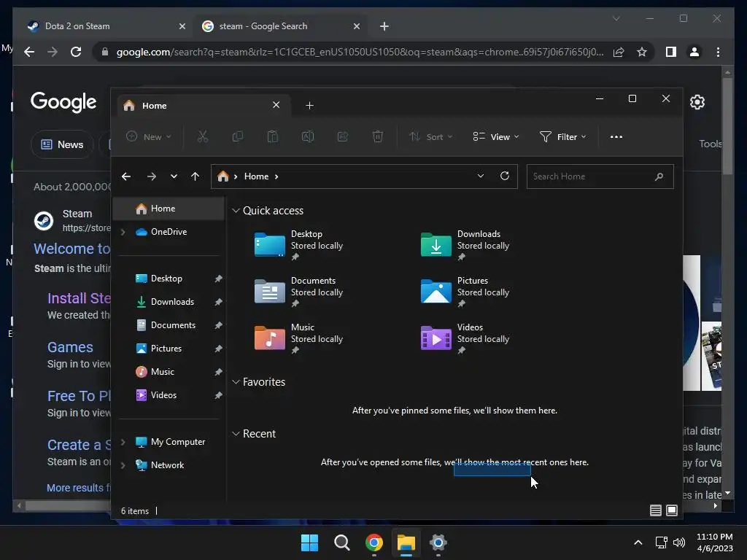The image size is (747, 560).
Task: Add a new File Explorer tab
Action: [x=309, y=106]
